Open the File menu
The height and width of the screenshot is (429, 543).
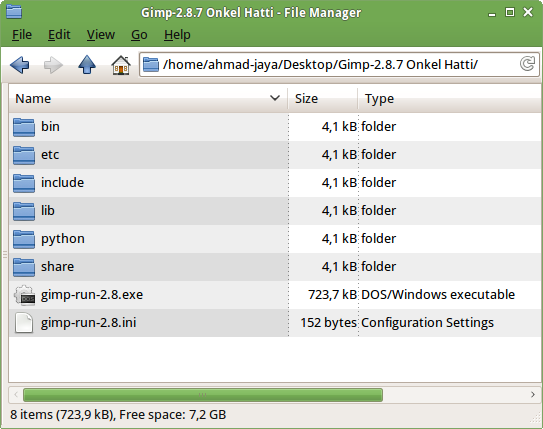(x=22, y=35)
